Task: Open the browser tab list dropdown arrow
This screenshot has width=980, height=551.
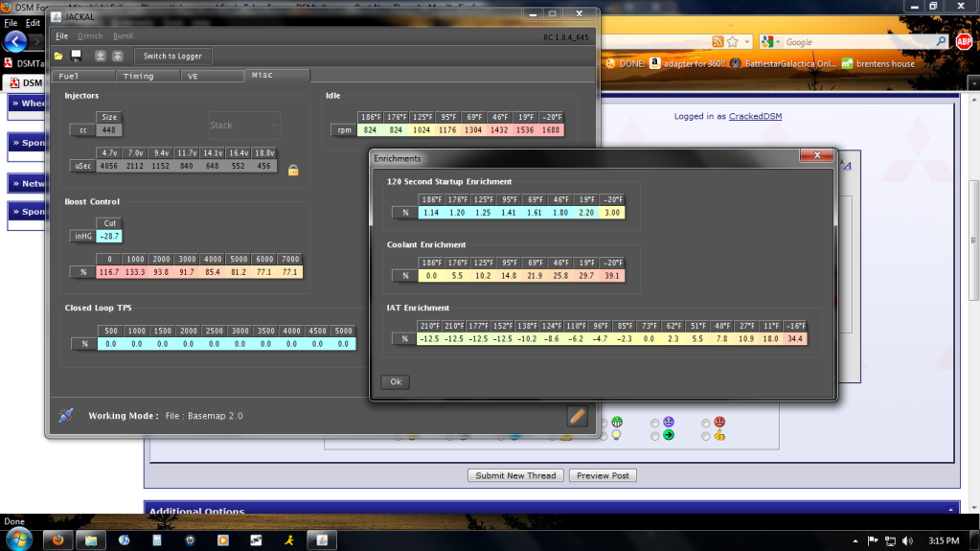Action: point(973,82)
